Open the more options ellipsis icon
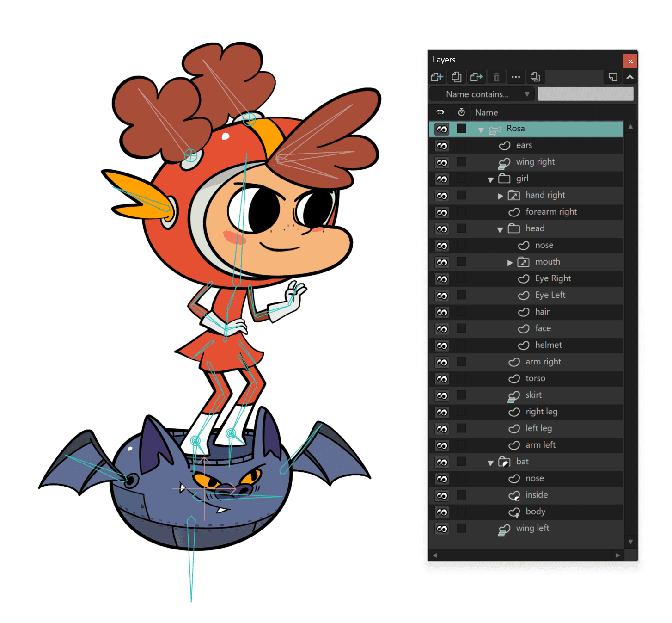This screenshot has height=623, width=672. pos(516,77)
